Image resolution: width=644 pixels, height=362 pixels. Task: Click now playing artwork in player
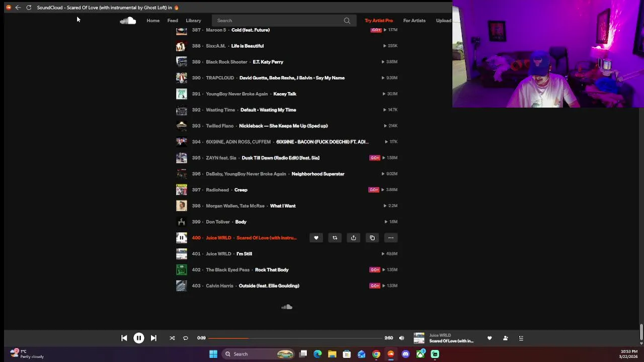[x=419, y=338]
